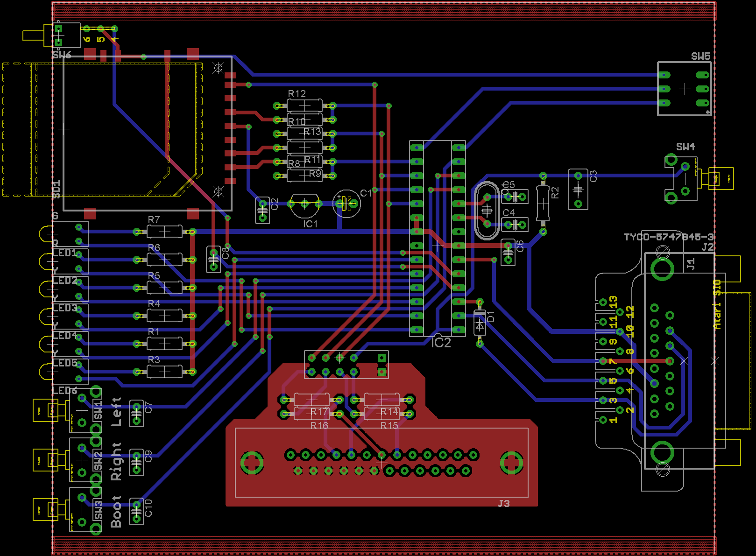756x556 pixels.
Task: Click the C8 capacitor label
Action: (x=226, y=253)
